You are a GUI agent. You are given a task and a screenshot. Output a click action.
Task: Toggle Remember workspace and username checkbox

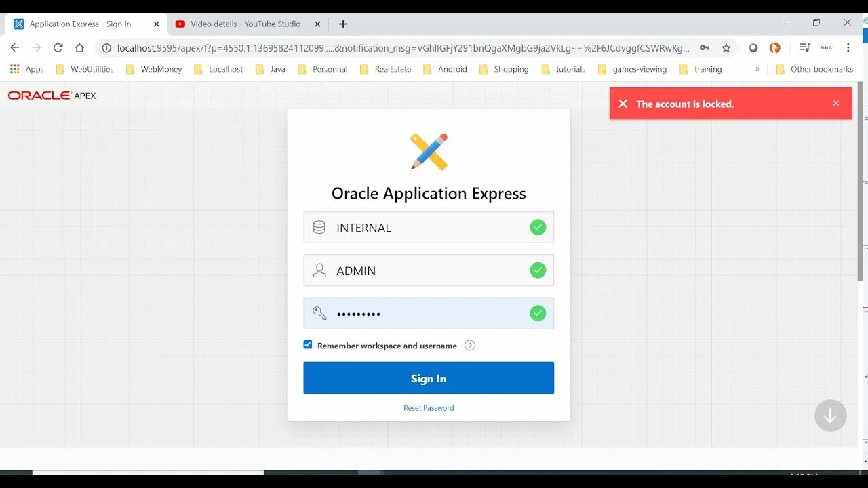[x=308, y=345]
